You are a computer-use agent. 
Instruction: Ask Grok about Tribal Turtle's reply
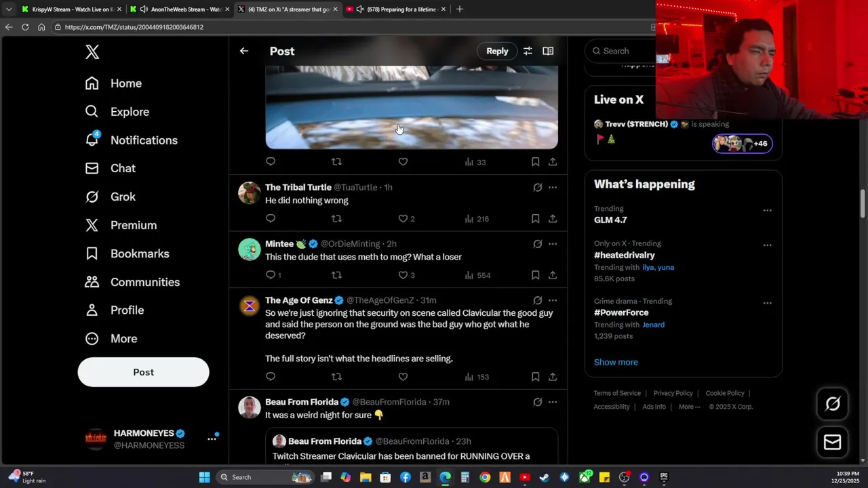[537, 187]
